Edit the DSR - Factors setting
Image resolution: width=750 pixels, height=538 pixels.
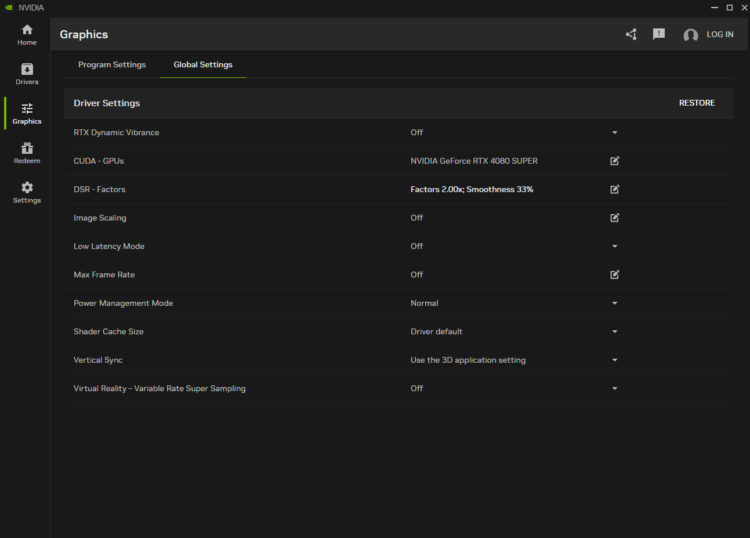click(615, 189)
